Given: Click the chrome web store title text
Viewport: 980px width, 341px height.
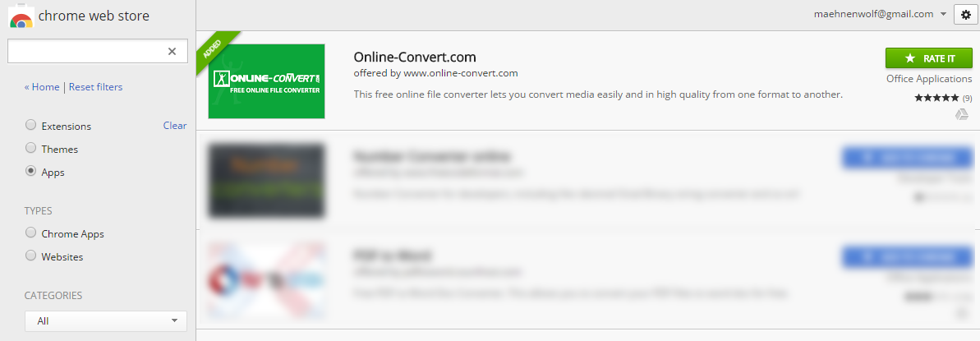Looking at the screenshot, I should pos(94,16).
